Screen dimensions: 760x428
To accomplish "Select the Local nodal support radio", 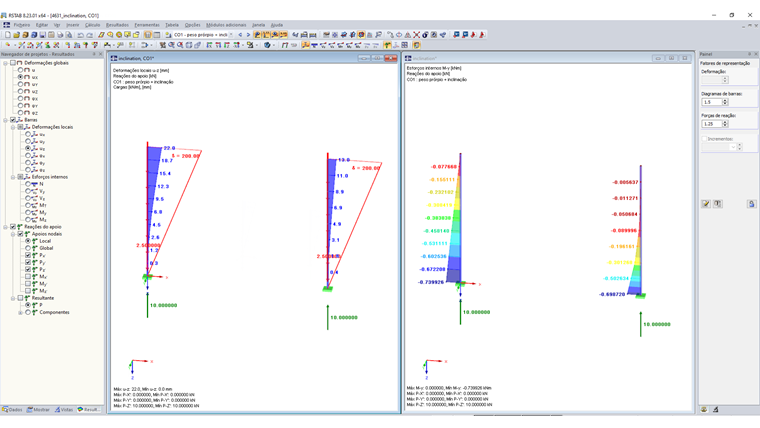I will click(x=28, y=241).
